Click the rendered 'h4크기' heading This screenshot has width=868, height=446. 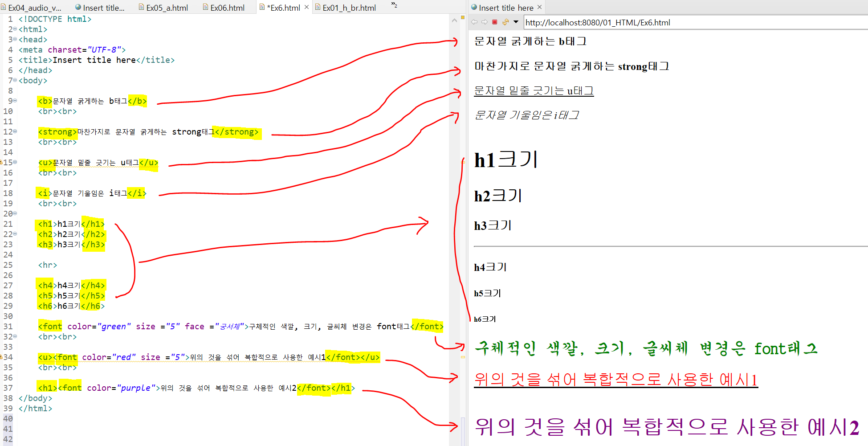490,267
